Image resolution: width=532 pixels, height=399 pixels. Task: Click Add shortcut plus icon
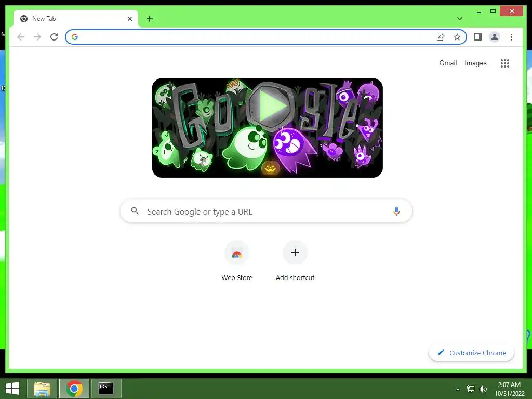pos(295,253)
